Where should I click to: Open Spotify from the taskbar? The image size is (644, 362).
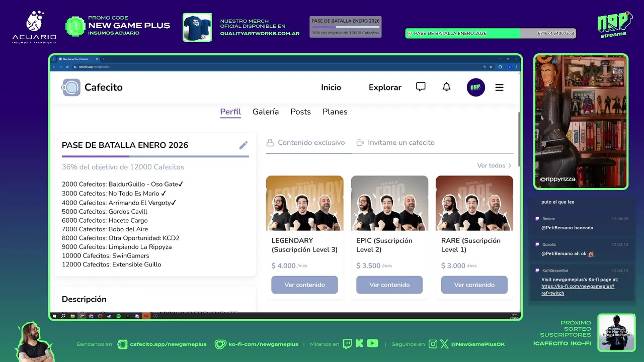(119, 316)
